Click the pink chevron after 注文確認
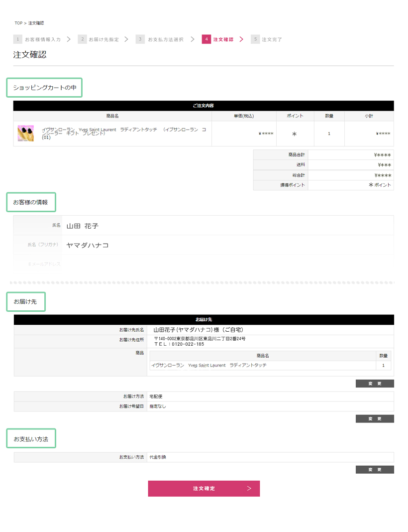This screenshot has width=408, height=532. (241, 39)
